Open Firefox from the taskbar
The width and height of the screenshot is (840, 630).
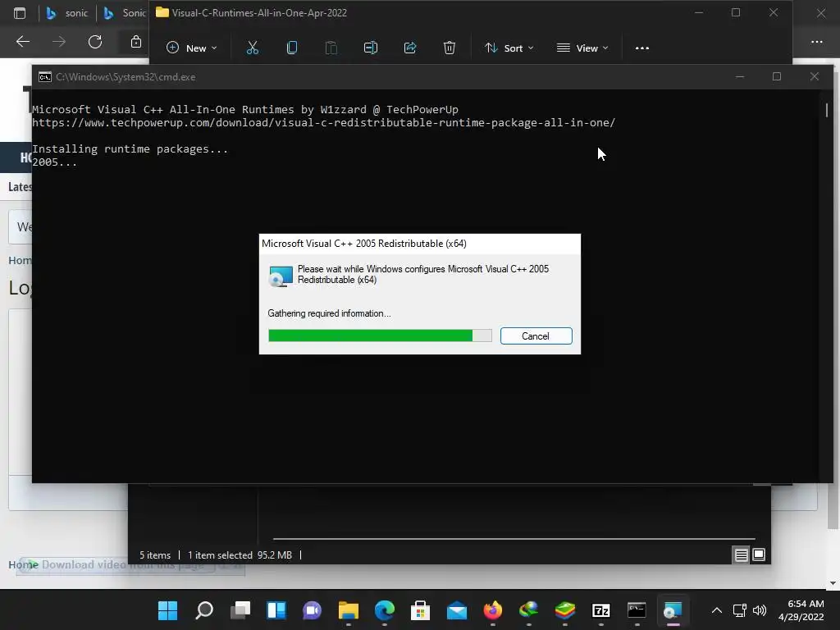click(x=493, y=610)
